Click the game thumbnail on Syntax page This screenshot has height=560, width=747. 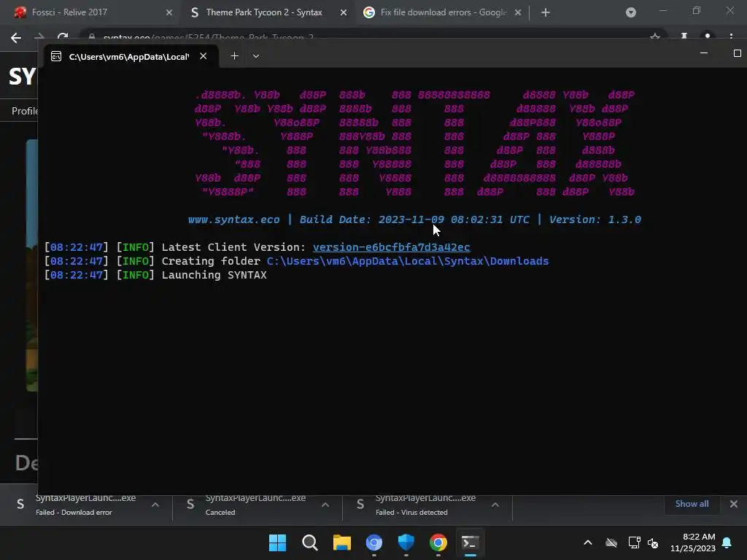pyautogui.click(x=31, y=265)
